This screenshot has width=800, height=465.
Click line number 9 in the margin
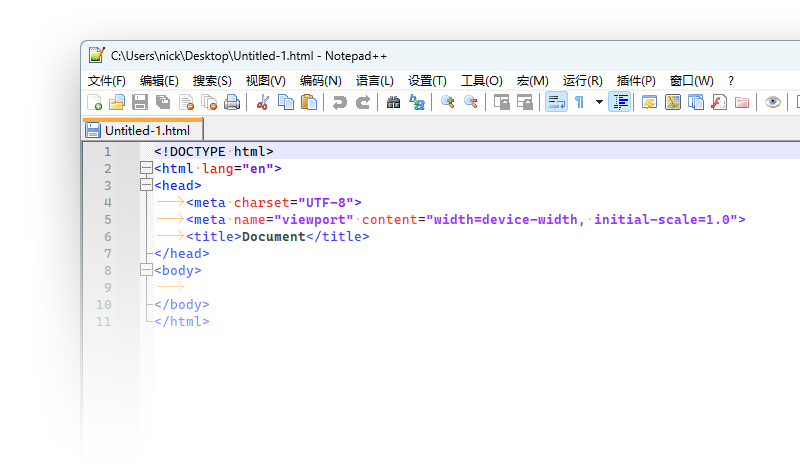pos(106,287)
